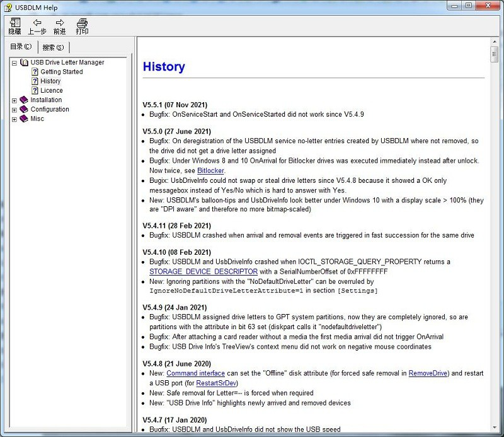The width and height of the screenshot is (504, 437).
Task: Click the Getting Started page icon
Action: (35, 72)
